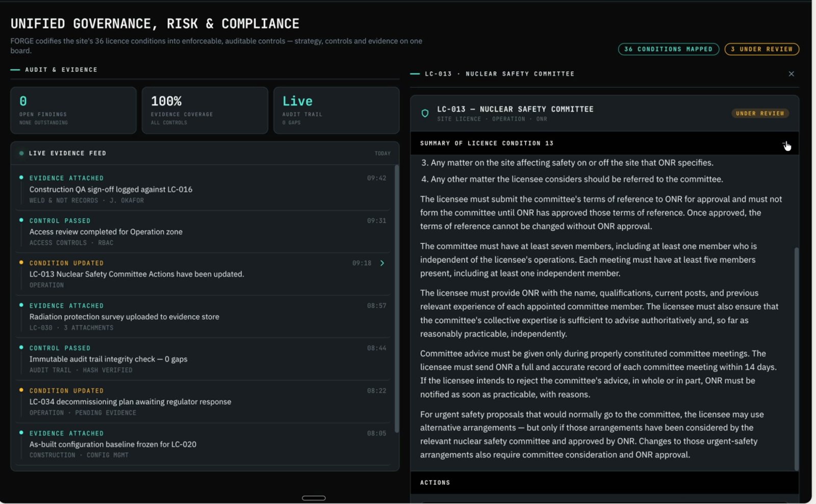Open the chevron on the 09:18 feed entry
Screen dimensions: 816x504
click(x=382, y=263)
